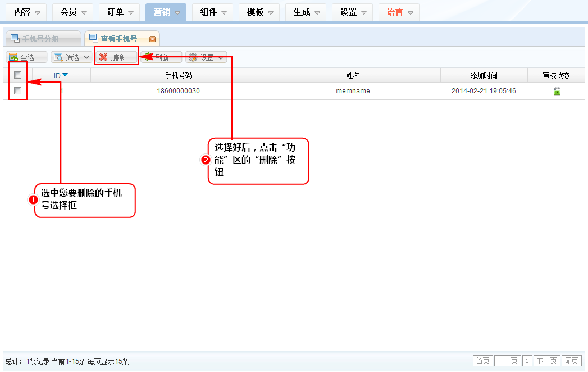588x372 pixels.
Task: Click the 添加时间 column header
Action: (x=484, y=75)
